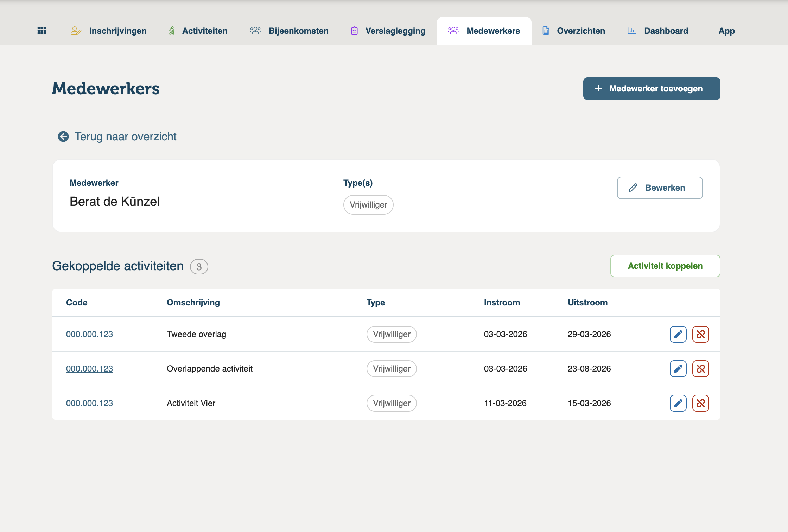Viewport: 788px width, 532px height.
Task: Switch to the Activiteiten tab
Action: (198, 31)
